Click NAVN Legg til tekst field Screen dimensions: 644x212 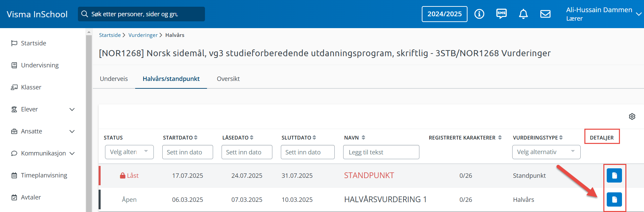(x=381, y=152)
